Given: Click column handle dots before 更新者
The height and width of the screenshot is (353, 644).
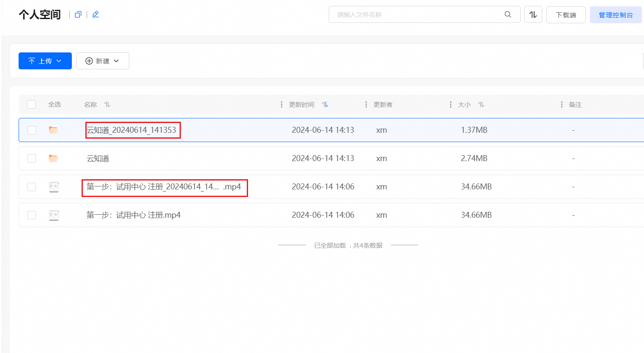Looking at the screenshot, I should tap(366, 104).
